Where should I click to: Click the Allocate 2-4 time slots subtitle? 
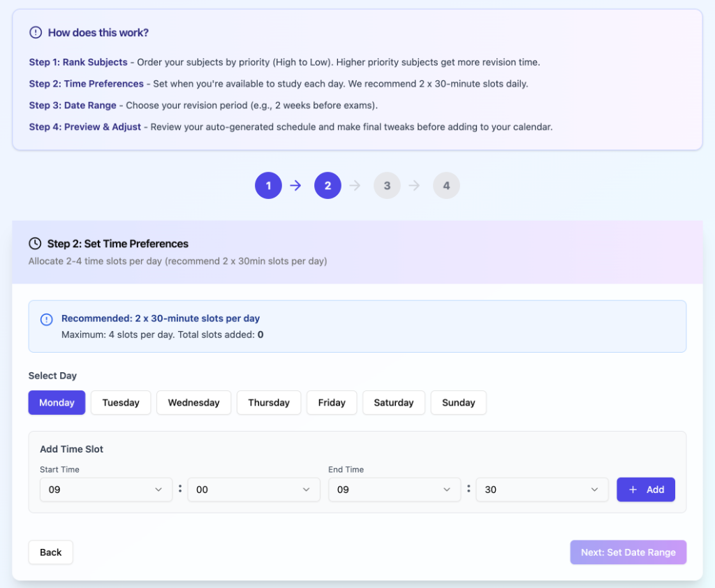tap(178, 261)
